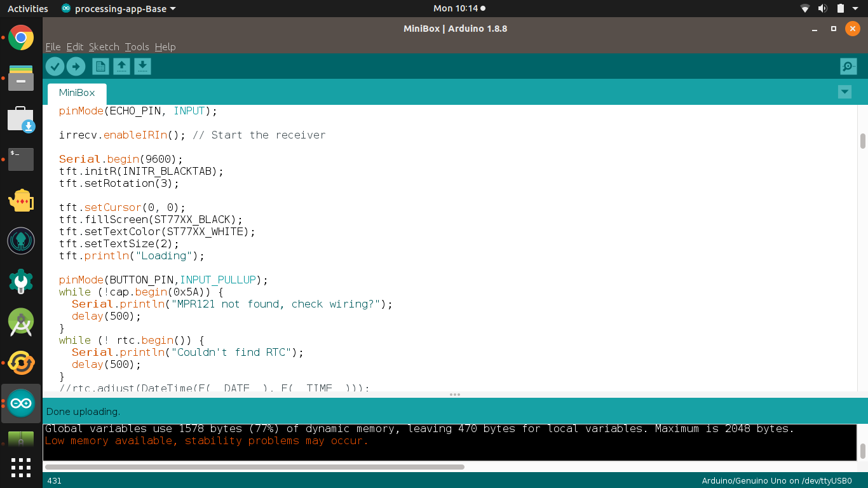Click the tft.fillScreen(ST77XX_BLACK) line
Image resolution: width=868 pixels, height=488 pixels.
(x=151, y=220)
